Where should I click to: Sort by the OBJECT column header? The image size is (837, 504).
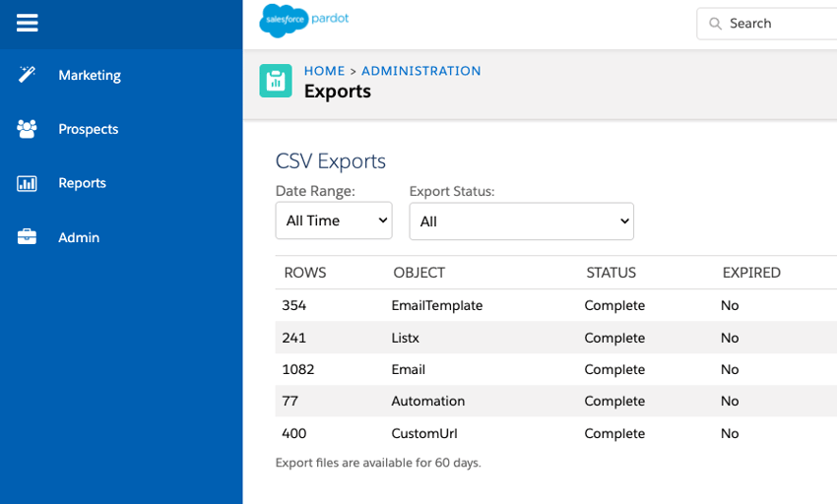coord(419,273)
